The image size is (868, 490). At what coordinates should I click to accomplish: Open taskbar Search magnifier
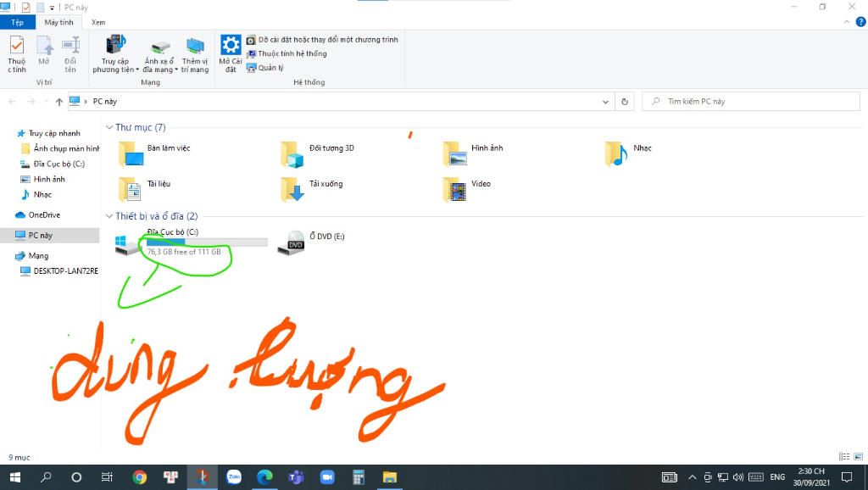click(46, 476)
